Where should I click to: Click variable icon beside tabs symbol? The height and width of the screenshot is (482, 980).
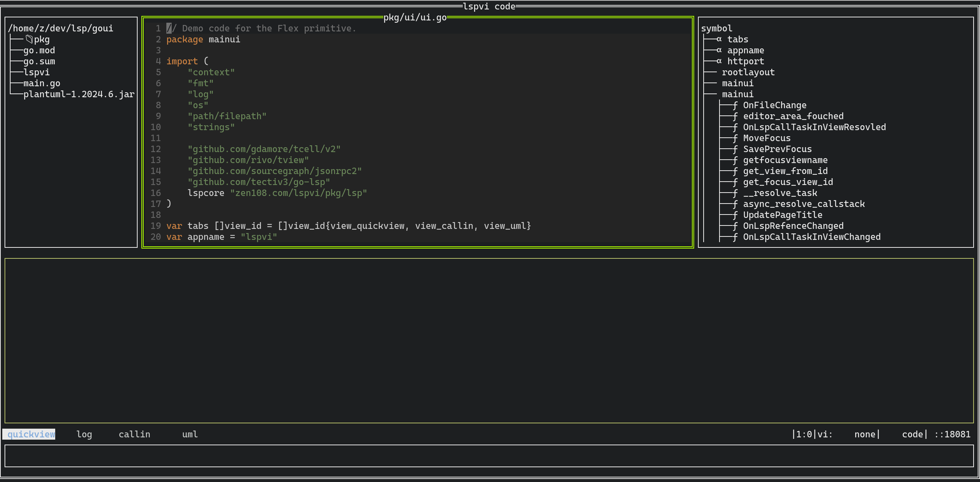719,39
